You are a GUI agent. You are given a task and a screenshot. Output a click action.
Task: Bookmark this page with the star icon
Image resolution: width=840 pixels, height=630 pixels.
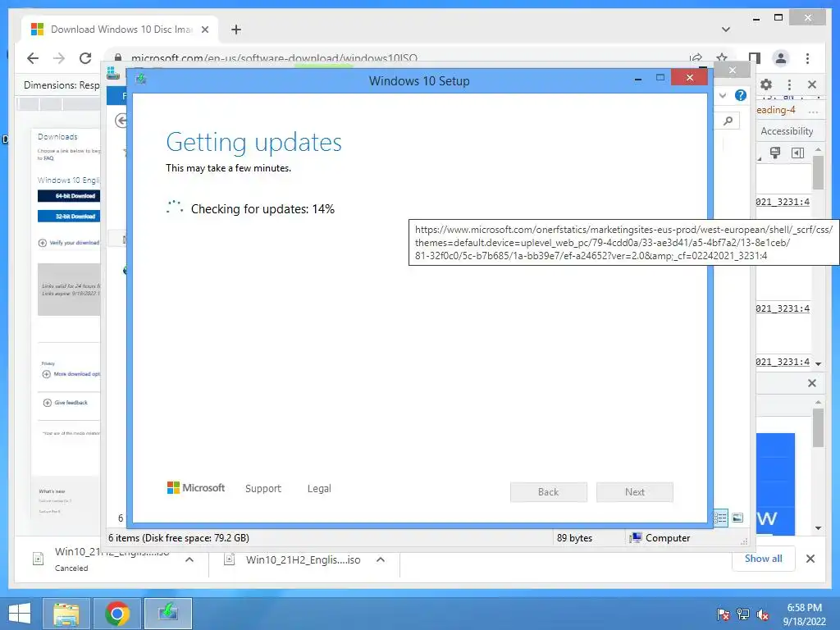[722, 58]
